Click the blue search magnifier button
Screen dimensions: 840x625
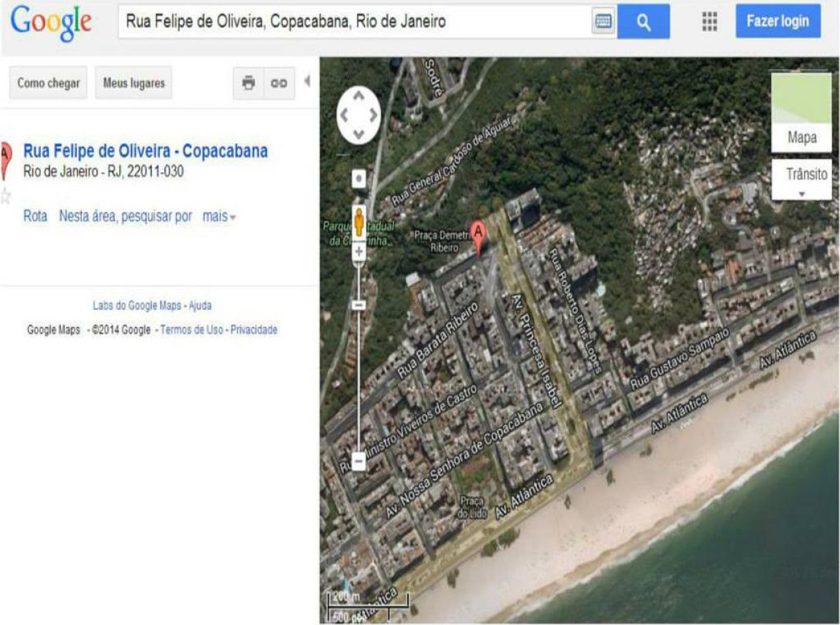pyautogui.click(x=643, y=22)
